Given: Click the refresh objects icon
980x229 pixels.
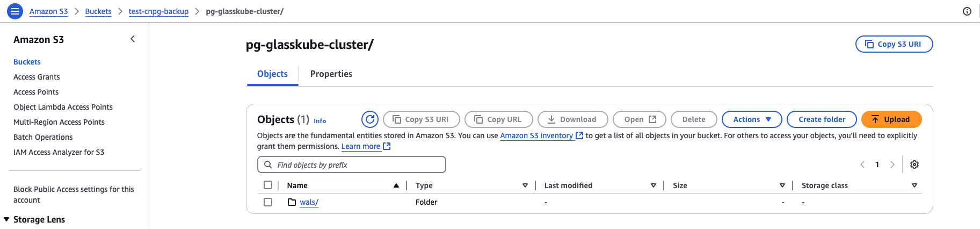Looking at the screenshot, I should (370, 119).
